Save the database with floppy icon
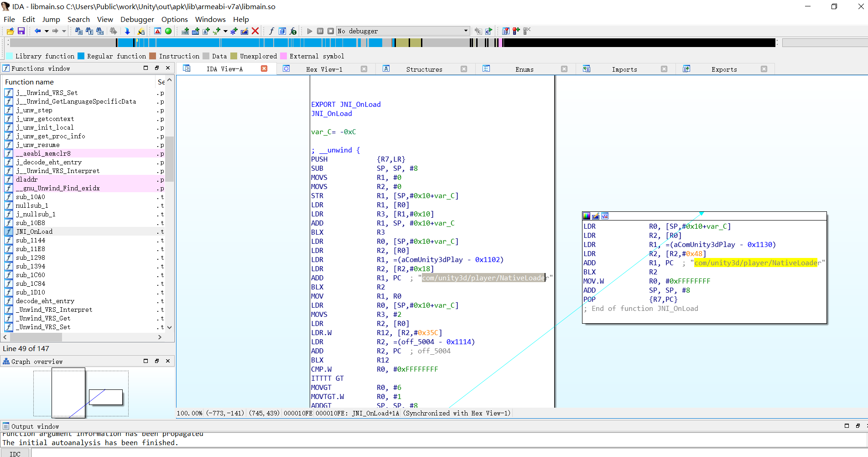 pyautogui.click(x=21, y=31)
